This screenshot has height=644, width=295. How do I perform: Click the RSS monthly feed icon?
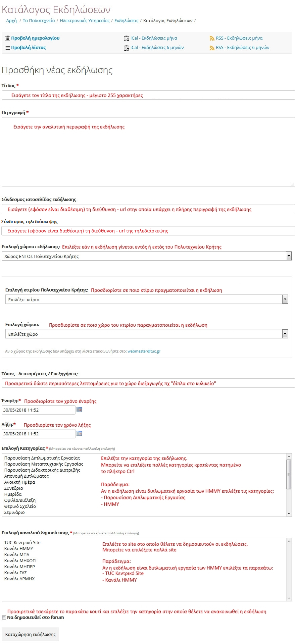point(212,38)
